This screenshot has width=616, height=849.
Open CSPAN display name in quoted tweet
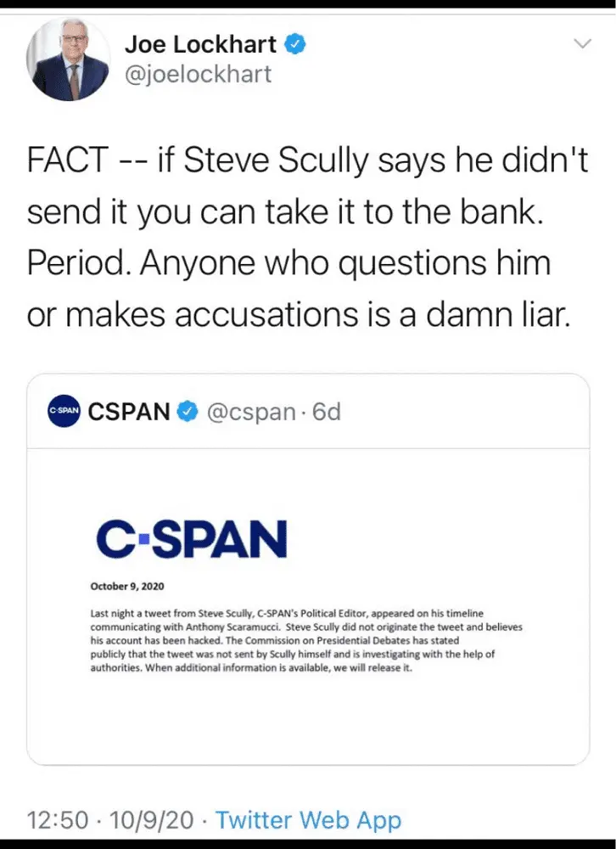(x=129, y=412)
